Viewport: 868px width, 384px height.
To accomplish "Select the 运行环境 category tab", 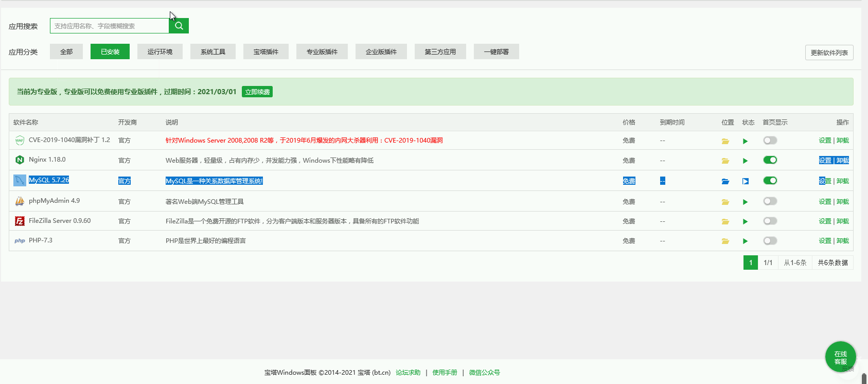I will pos(160,51).
